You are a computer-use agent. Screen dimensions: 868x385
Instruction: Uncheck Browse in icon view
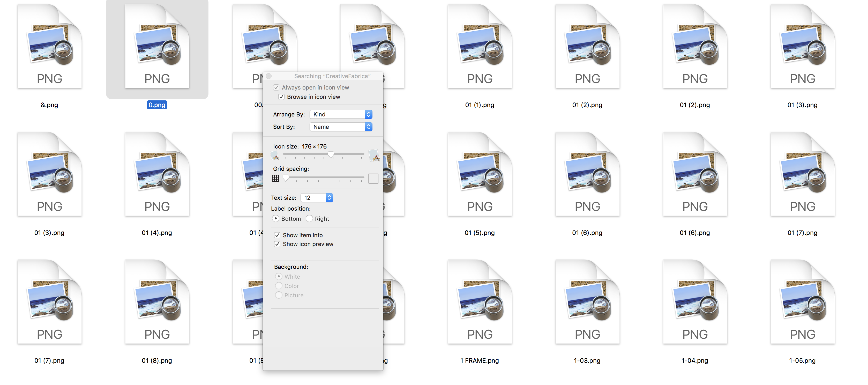point(282,97)
